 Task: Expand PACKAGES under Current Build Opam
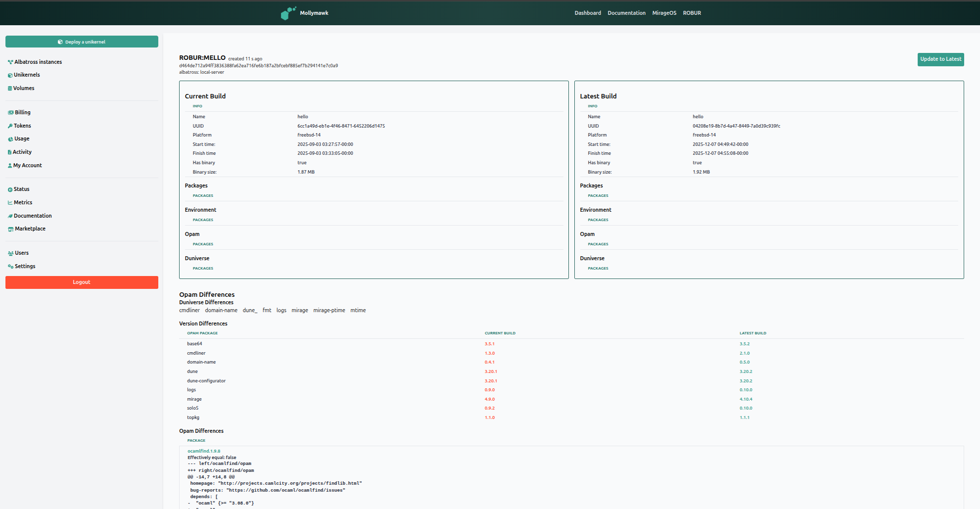(203, 244)
